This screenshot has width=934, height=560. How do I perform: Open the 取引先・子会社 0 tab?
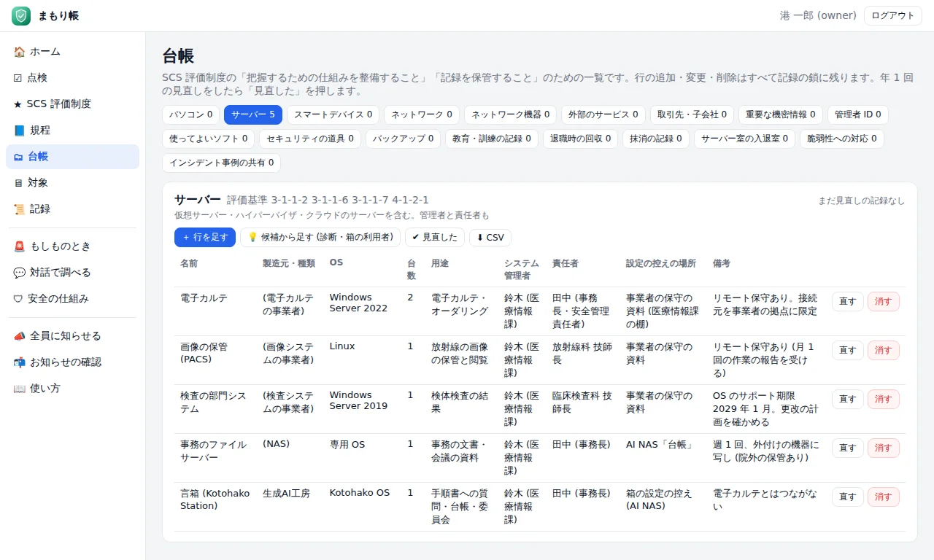coord(692,114)
